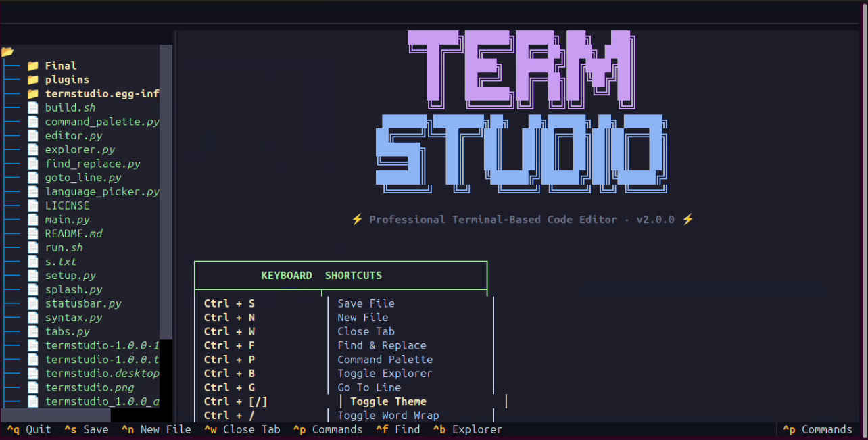This screenshot has width=868, height=440.
Task: Click 'Toggle Explorer' in the shortcuts list
Action: 385,373
